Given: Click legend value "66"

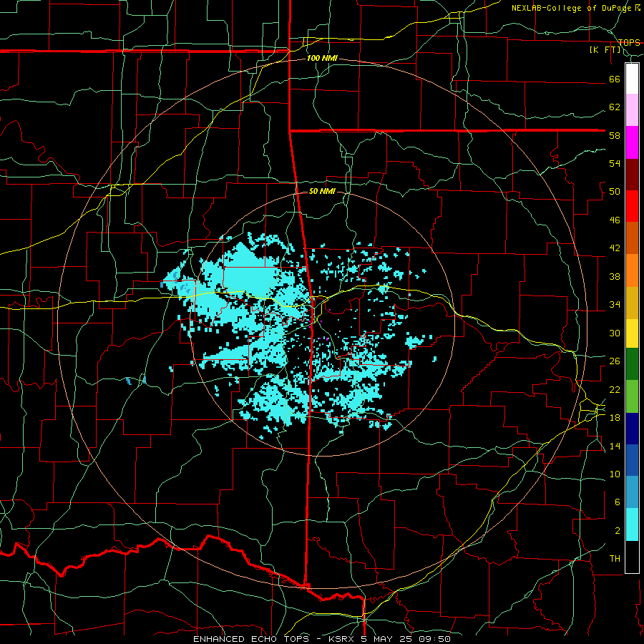Looking at the screenshot, I should click(615, 79).
